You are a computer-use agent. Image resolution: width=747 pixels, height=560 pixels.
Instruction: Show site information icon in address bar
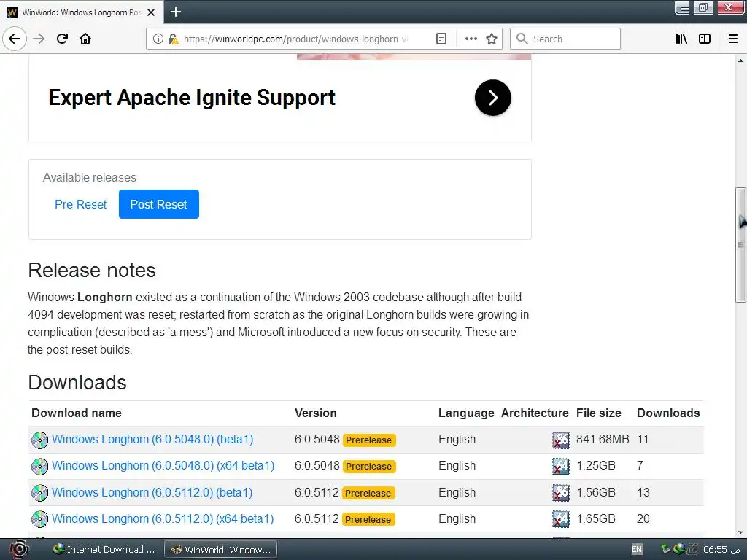(x=158, y=39)
